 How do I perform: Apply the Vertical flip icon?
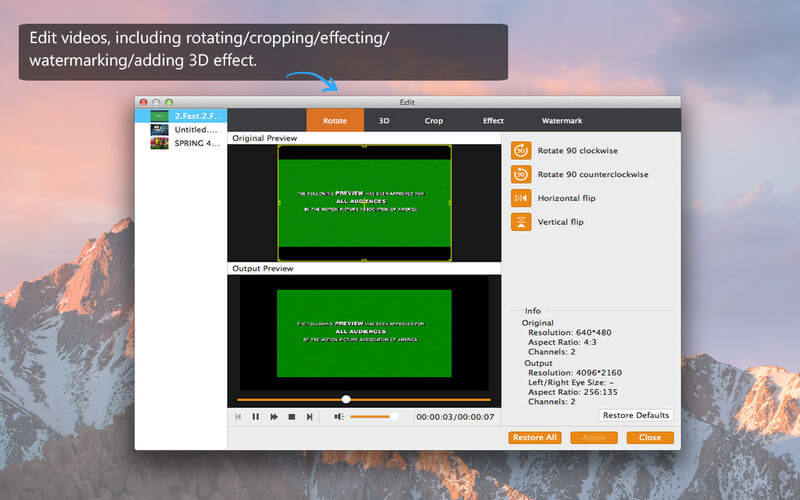(x=521, y=222)
